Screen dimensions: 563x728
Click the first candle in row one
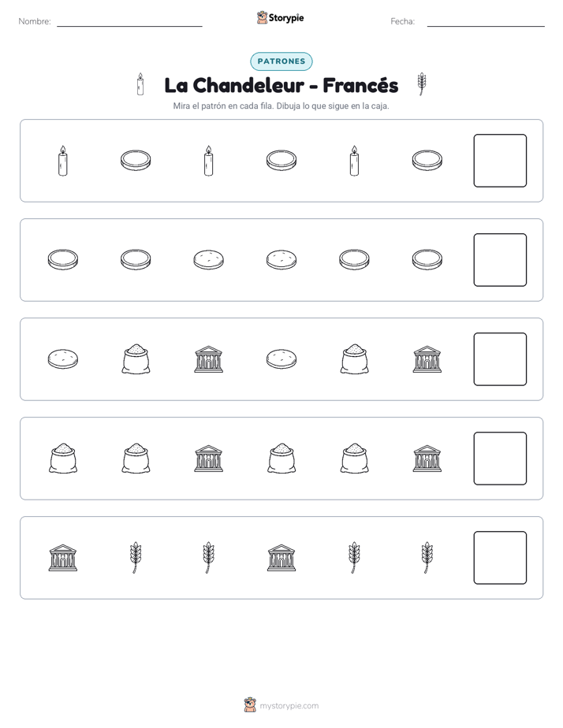click(x=63, y=161)
